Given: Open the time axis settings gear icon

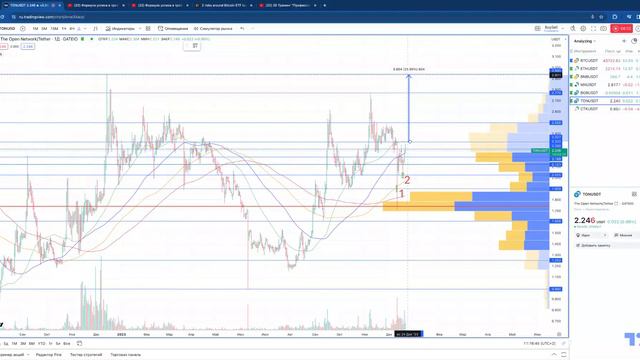Looking at the screenshot, I should (559, 334).
